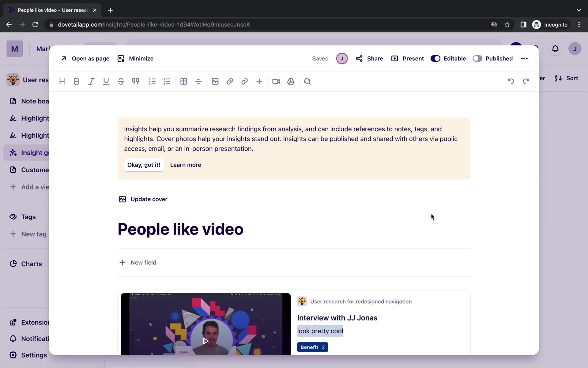This screenshot has height=368, width=588.
Task: Click the link insert icon
Action: tap(244, 81)
